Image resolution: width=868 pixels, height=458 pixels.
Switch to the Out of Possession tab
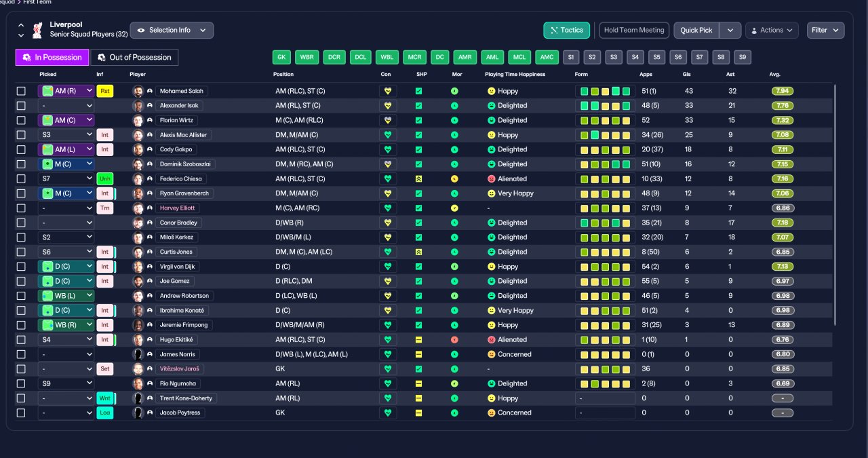[x=134, y=58]
